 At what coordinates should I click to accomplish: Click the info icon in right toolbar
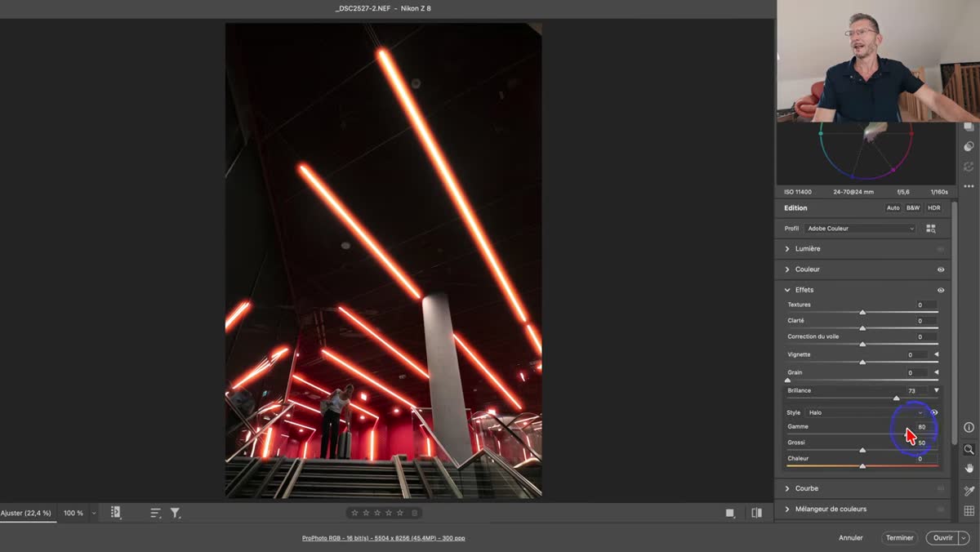969,427
